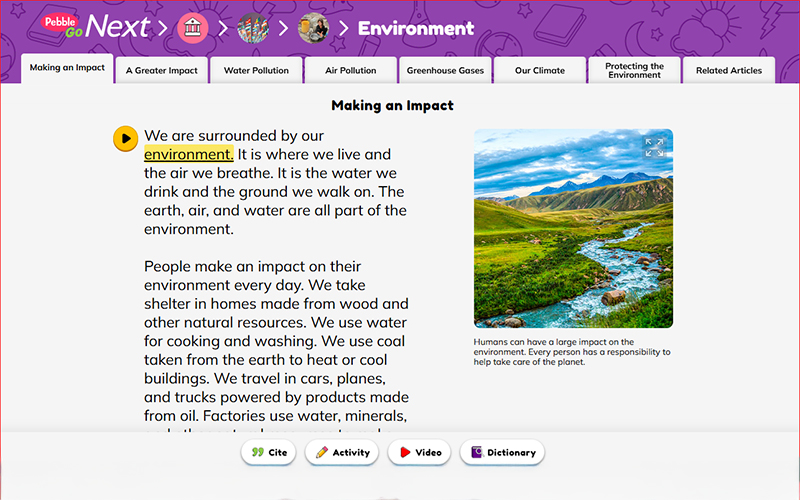Click the highlighted word environment

tap(189, 154)
